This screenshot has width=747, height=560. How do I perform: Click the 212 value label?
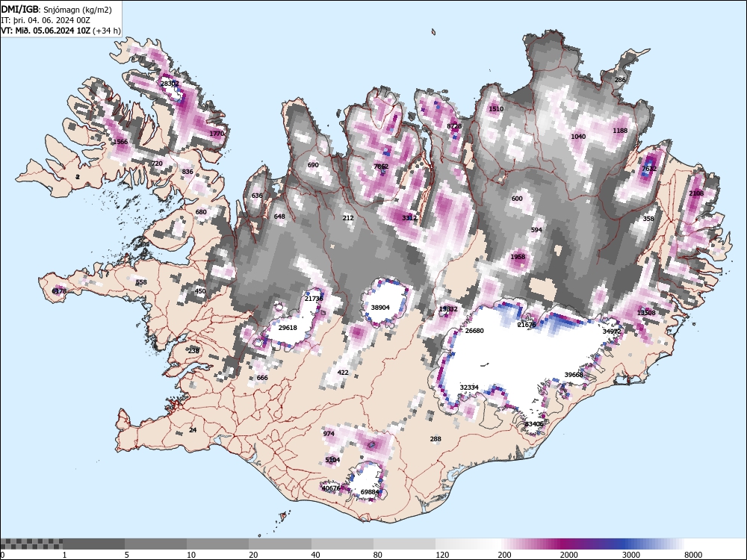click(x=348, y=217)
